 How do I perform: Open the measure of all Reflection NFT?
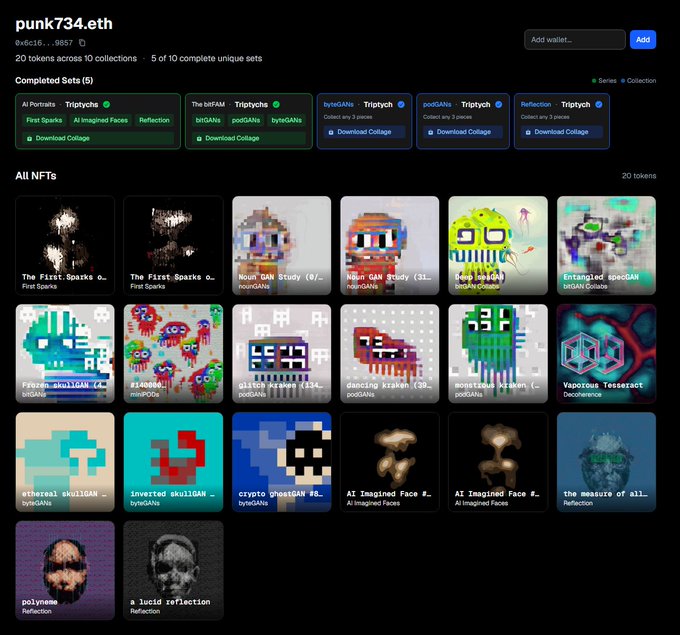[x=606, y=462]
